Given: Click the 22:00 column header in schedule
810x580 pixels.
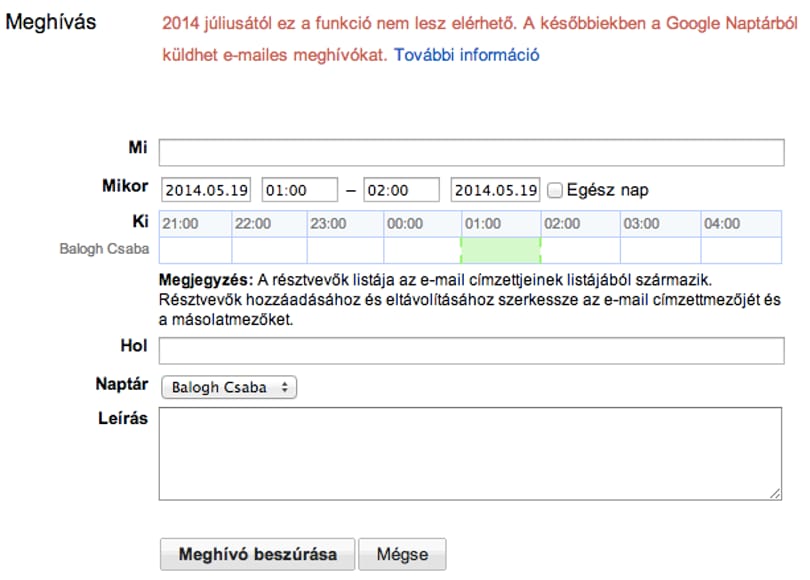Looking at the screenshot, I should tap(269, 224).
